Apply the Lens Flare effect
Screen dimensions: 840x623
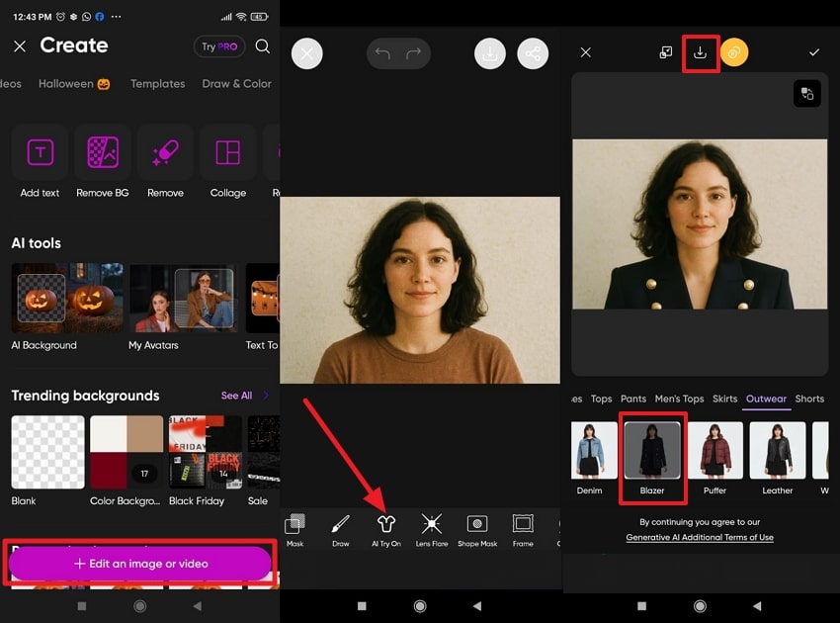click(432, 529)
